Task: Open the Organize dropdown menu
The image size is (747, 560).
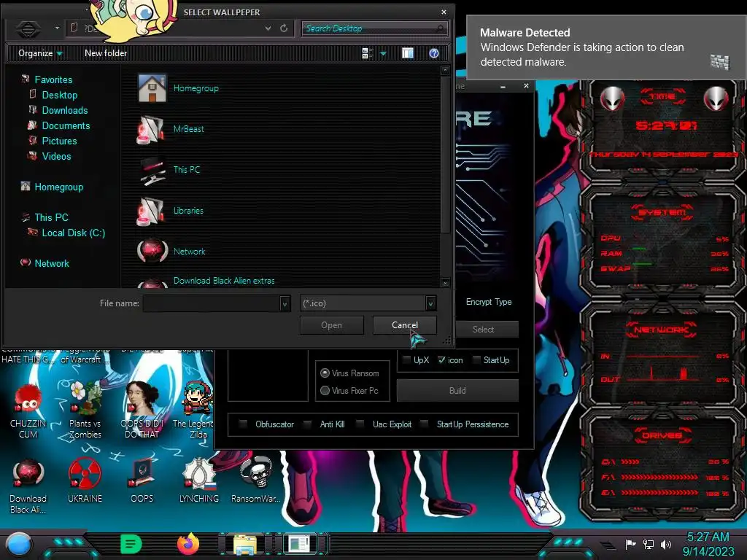Action: pyautogui.click(x=41, y=53)
